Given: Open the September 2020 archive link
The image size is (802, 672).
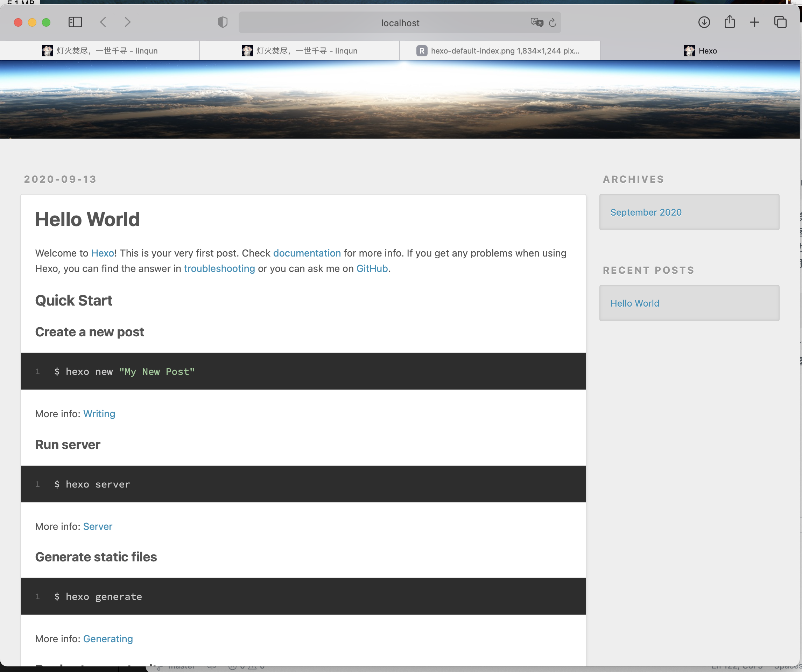Looking at the screenshot, I should pyautogui.click(x=646, y=212).
